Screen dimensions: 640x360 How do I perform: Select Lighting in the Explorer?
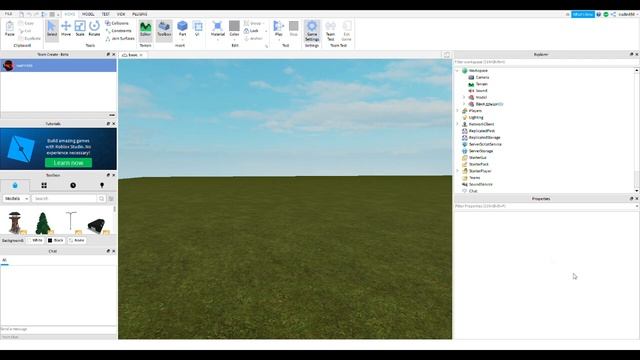[x=476, y=118]
